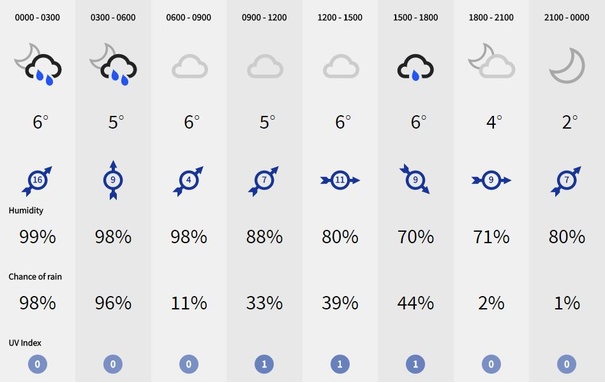605x383 pixels.
Task: Click the UV index badge under 1200 - 1500
Action: [x=340, y=364]
